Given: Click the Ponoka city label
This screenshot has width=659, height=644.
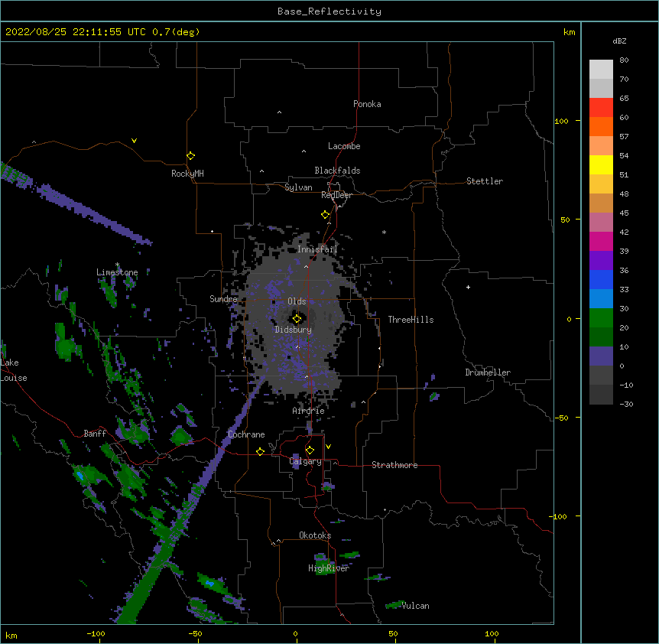Looking at the screenshot, I should point(367,104).
